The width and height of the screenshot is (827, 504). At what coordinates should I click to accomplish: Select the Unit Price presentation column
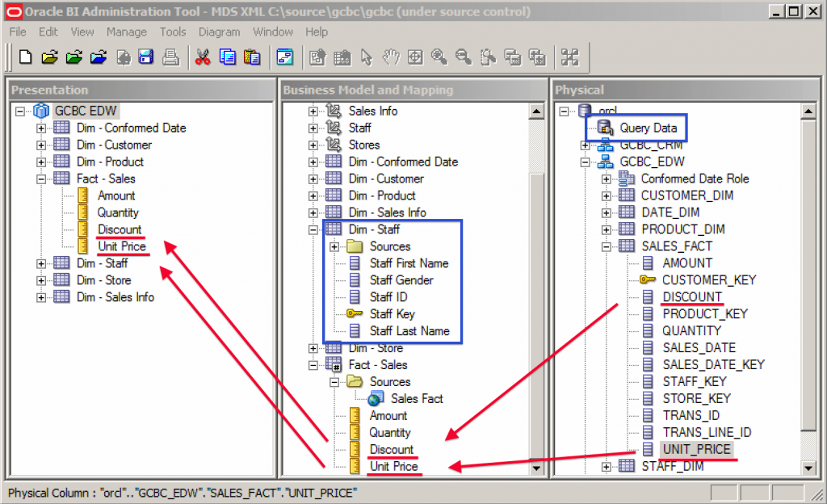pos(123,246)
